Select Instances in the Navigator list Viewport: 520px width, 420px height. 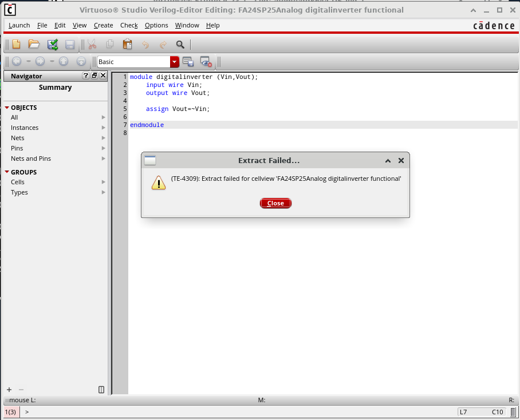click(25, 128)
